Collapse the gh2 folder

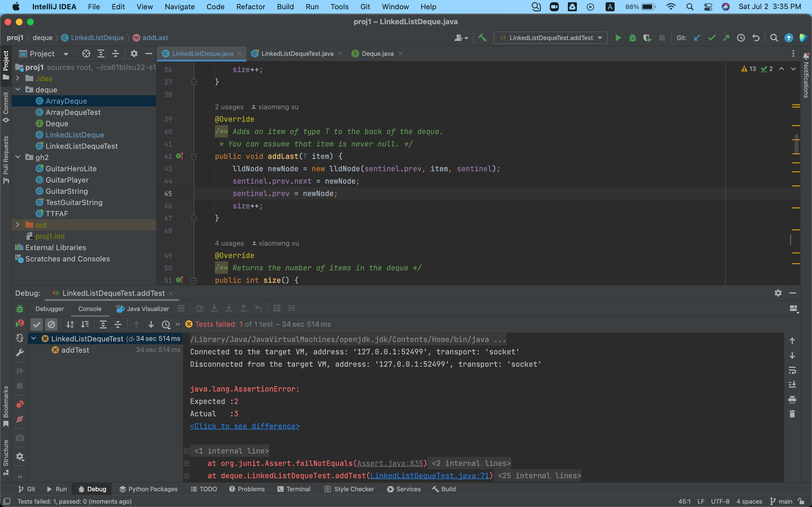point(17,157)
